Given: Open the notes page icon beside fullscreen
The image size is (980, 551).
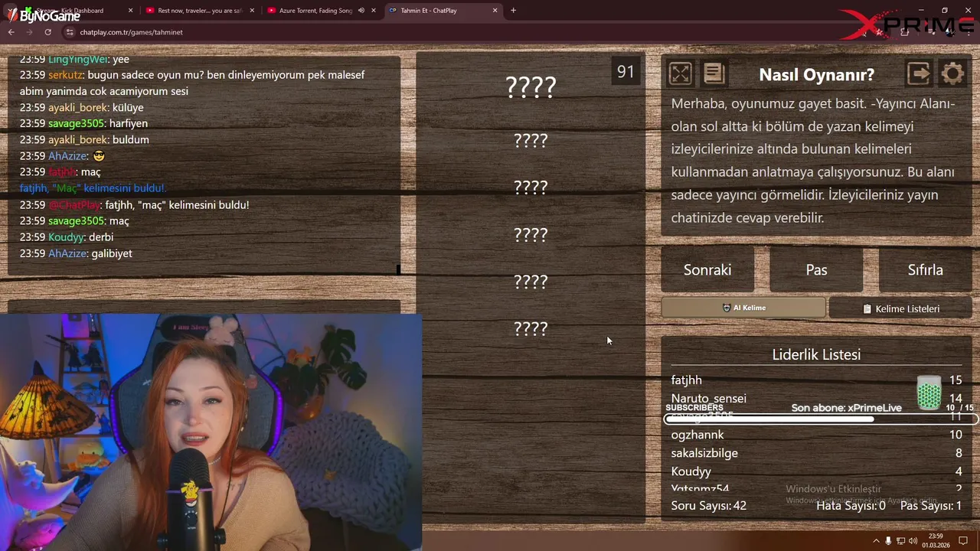Looking at the screenshot, I should (714, 73).
